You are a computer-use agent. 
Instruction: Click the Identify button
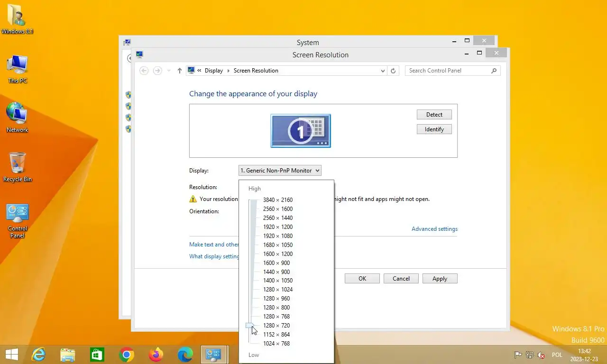(x=434, y=129)
